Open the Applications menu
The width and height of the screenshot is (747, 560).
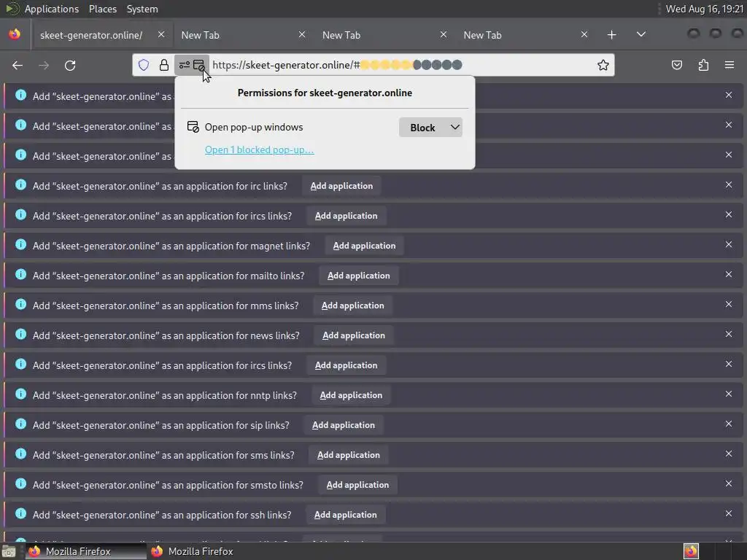(x=52, y=9)
